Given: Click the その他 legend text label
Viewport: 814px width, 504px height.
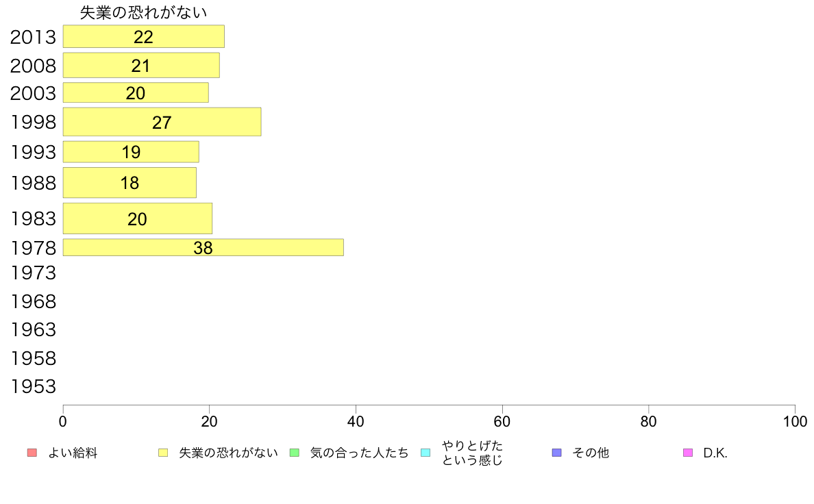Looking at the screenshot, I should [x=591, y=453].
